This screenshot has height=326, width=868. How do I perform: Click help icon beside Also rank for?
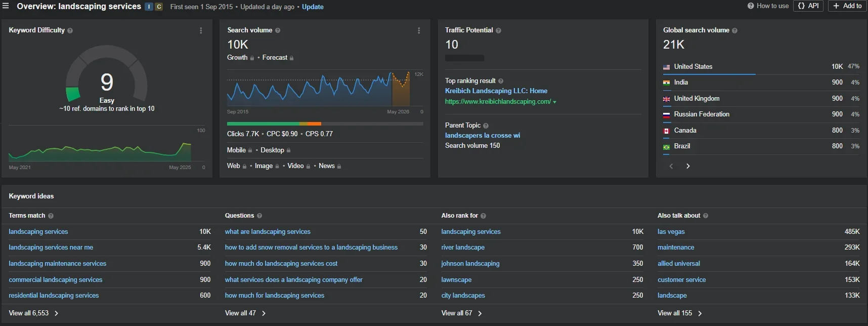tap(483, 216)
